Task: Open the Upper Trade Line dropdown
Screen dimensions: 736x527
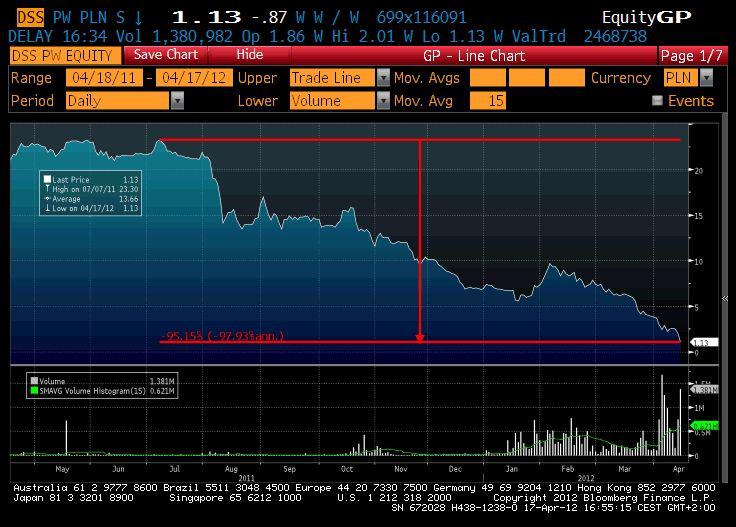Action: (383, 78)
